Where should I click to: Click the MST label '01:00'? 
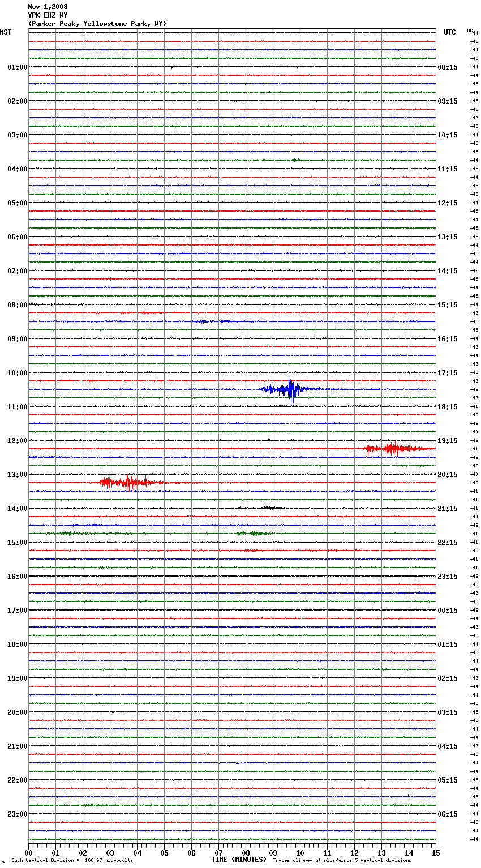point(18,67)
